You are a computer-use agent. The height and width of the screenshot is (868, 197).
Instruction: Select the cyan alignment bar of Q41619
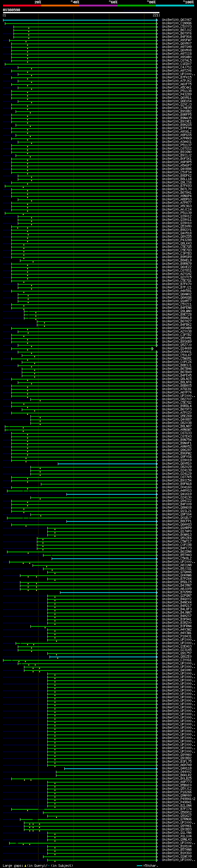pyautogui.click(x=112, y=494)
